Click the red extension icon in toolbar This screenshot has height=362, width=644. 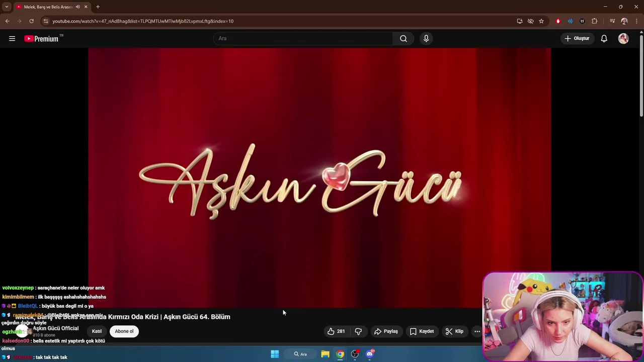point(558,21)
